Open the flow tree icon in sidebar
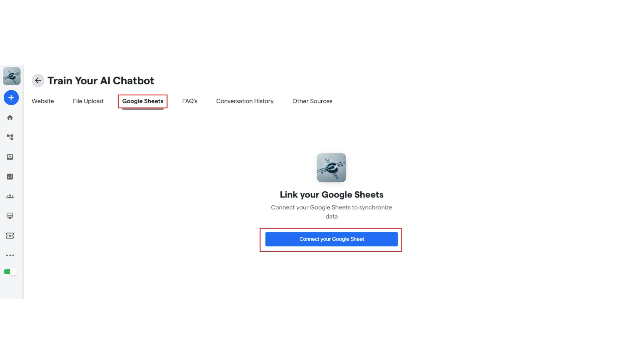Viewport: 629px width, 364px height. click(10, 137)
